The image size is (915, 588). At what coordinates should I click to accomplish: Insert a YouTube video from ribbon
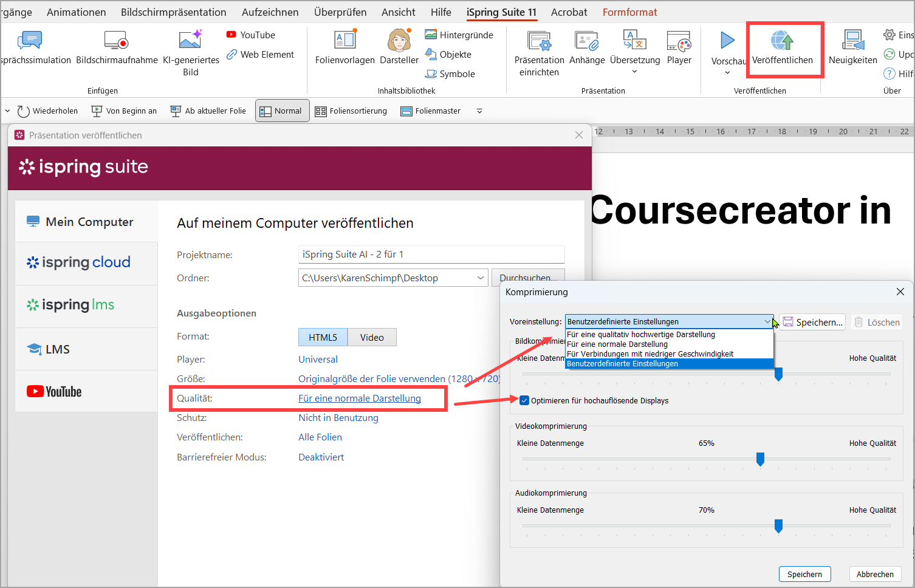pos(251,35)
